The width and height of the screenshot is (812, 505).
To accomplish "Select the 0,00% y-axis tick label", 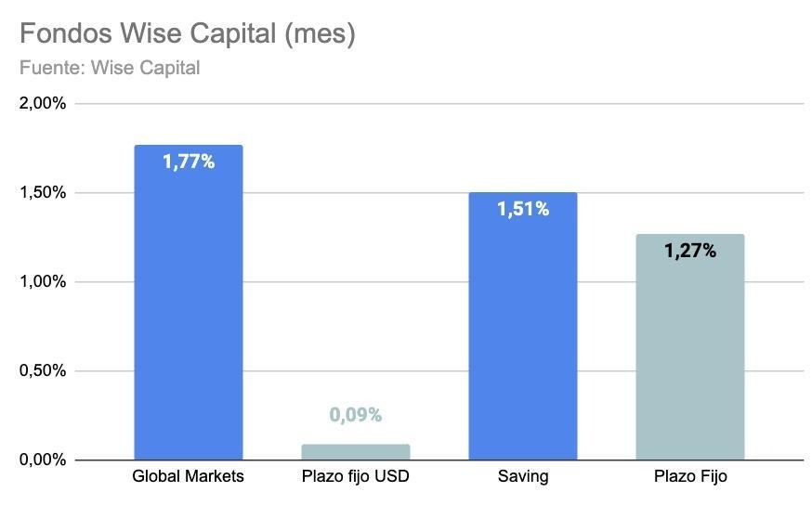I will pyautogui.click(x=43, y=460).
